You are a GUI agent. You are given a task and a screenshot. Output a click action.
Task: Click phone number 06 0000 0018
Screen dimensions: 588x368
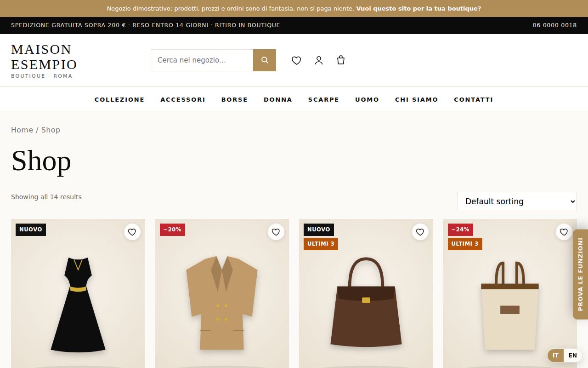(x=554, y=25)
